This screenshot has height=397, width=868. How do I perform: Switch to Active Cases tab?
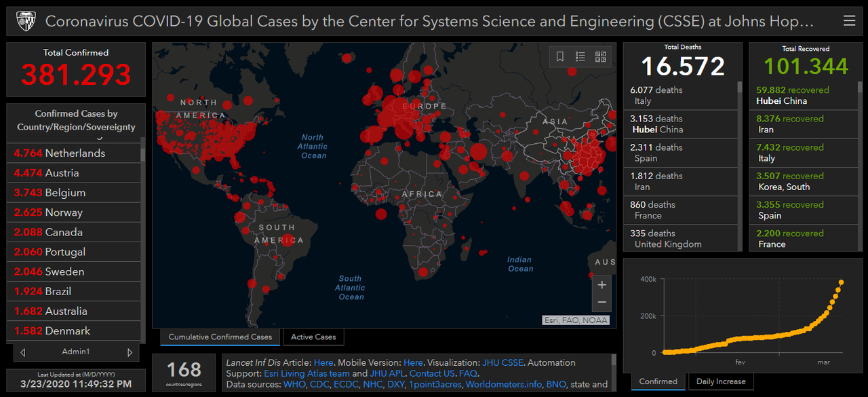313,337
